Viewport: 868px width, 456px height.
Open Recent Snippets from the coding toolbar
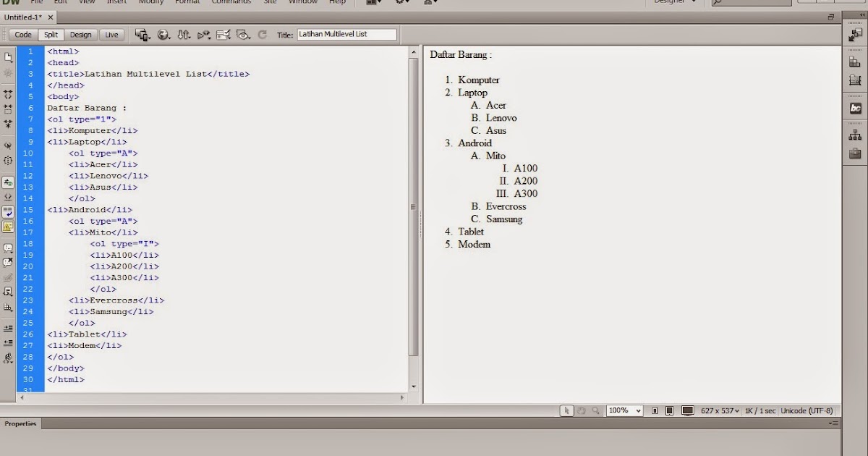tap(8, 292)
